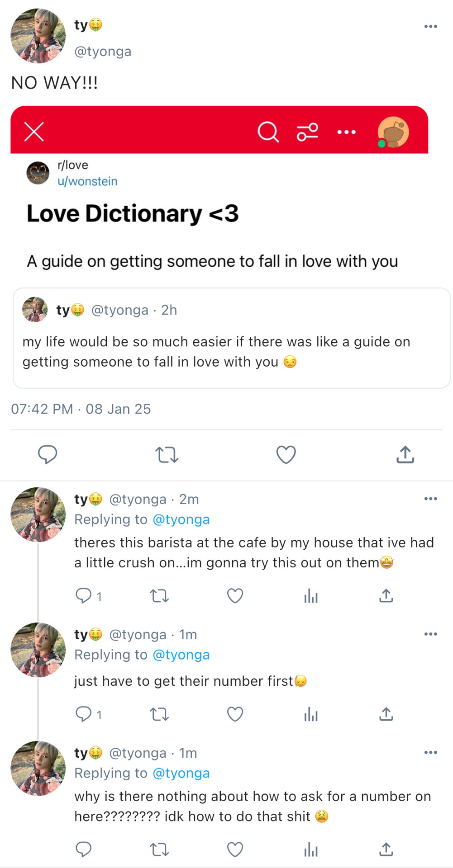Click @tyonga link in the barista reply
Screen dimensions: 453x868
(181, 519)
